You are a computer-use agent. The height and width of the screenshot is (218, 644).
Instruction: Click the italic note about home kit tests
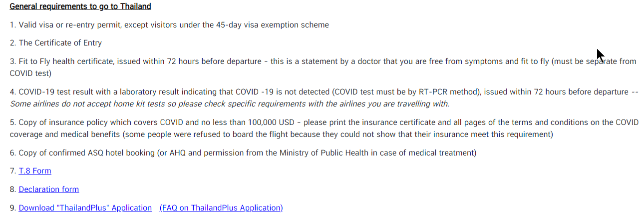tap(230, 104)
